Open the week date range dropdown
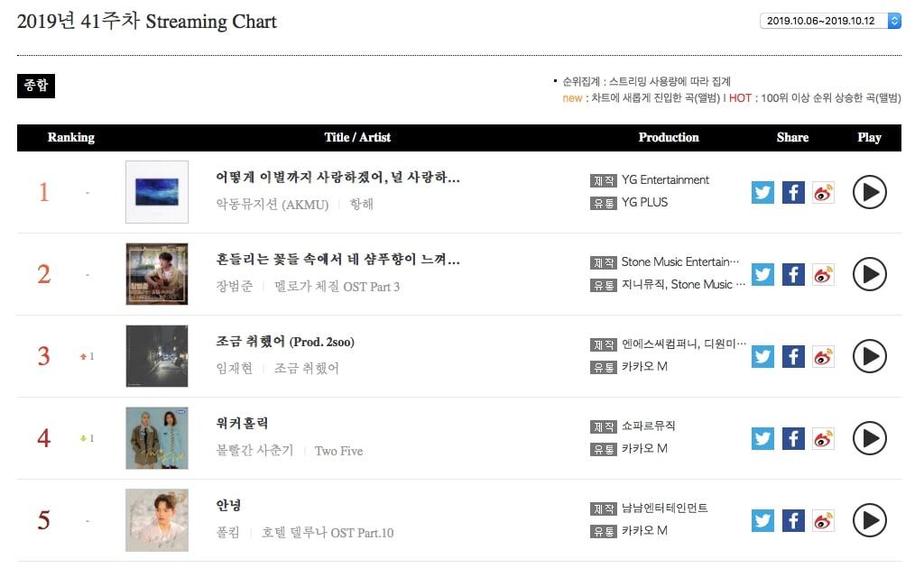The image size is (924, 568). coord(830,21)
